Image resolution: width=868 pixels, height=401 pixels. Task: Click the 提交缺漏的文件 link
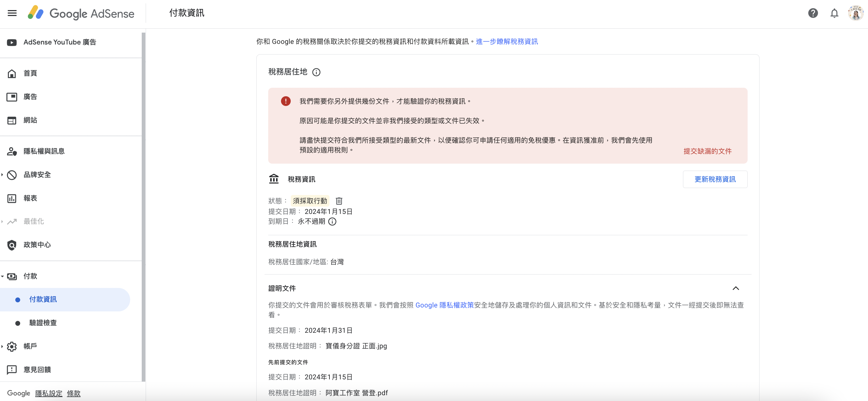pyautogui.click(x=708, y=151)
